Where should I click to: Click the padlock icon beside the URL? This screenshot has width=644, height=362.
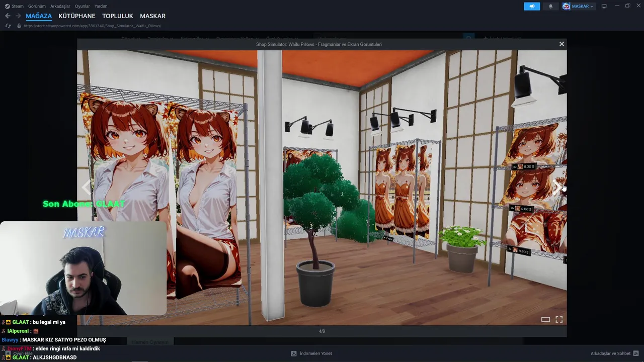coord(19,26)
